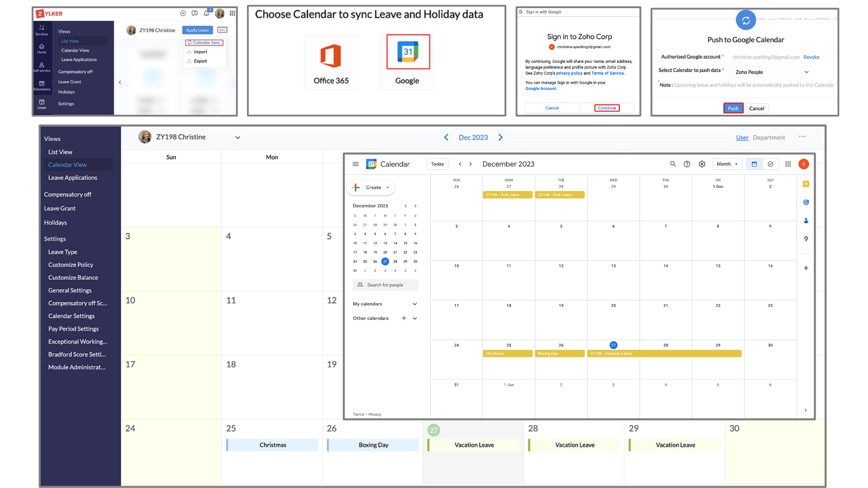Screen dimensions: 868x488
Task: Open Google Keep side panel icon
Action: coord(806,184)
